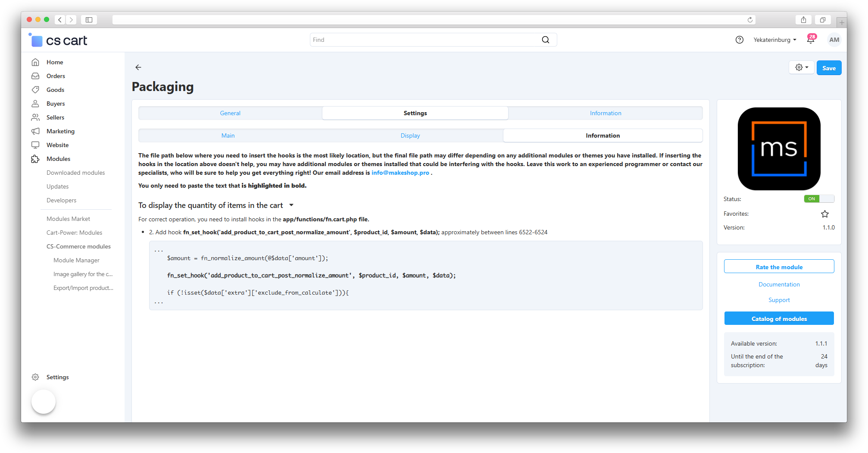Screen dimensions: 868x453
Task: Click the search magnifier icon
Action: [546, 40]
